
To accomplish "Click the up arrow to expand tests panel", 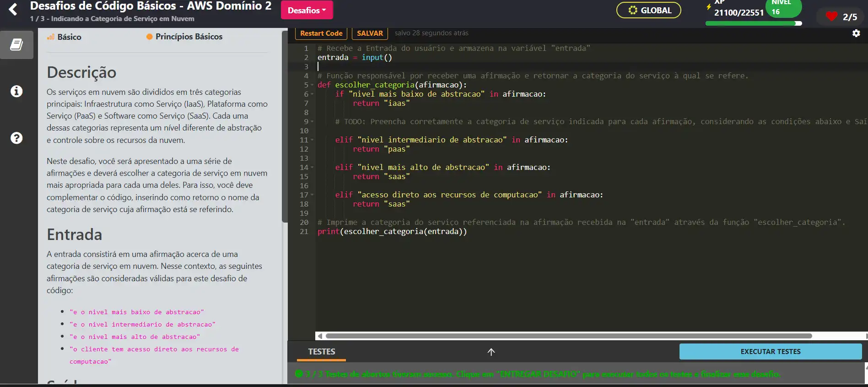I will pyautogui.click(x=491, y=352).
